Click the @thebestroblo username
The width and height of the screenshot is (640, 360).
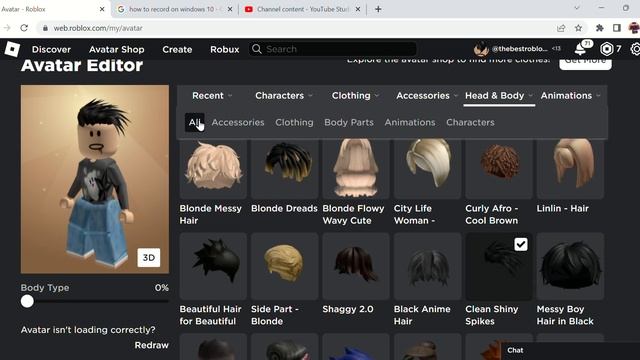click(x=519, y=49)
